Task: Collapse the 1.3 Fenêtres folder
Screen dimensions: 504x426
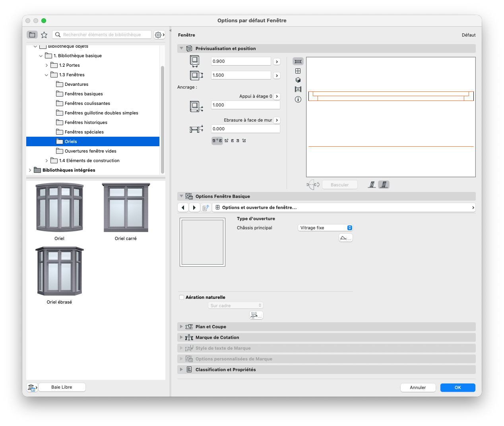Action: tap(47, 75)
